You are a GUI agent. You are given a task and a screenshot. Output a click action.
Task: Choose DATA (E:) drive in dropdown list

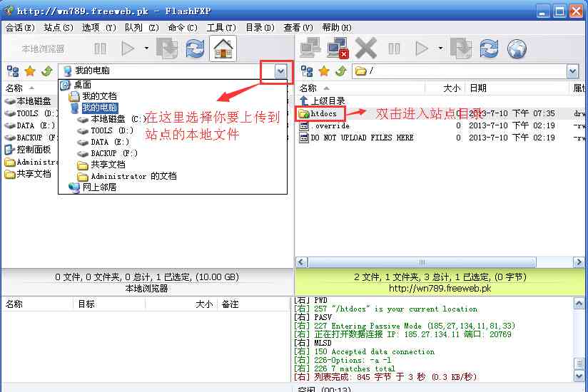(109, 142)
